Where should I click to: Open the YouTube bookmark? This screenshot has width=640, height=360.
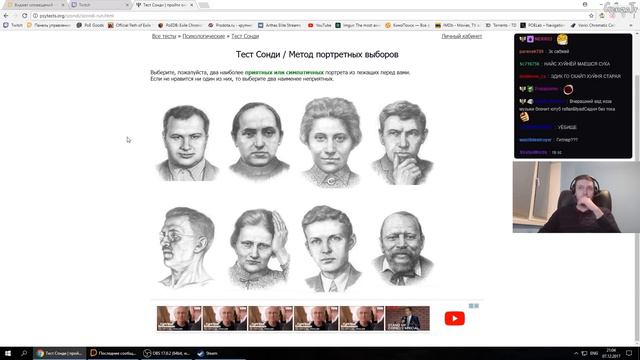click(320, 25)
